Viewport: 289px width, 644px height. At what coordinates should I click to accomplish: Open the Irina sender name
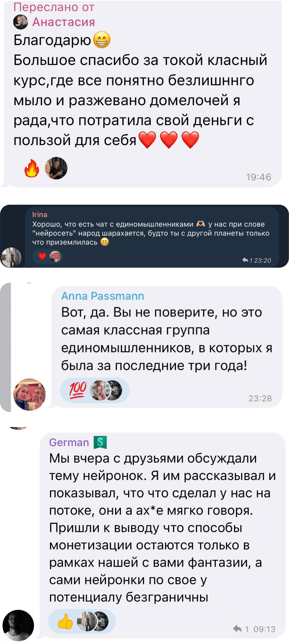[40, 214]
